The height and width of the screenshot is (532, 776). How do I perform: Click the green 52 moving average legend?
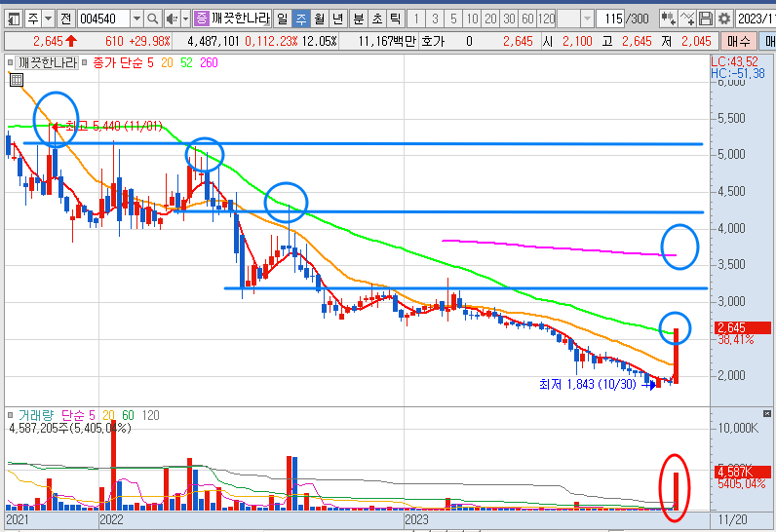click(x=186, y=62)
